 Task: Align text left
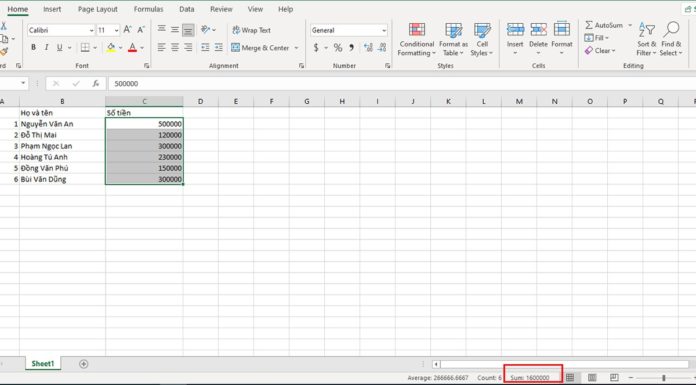point(162,48)
